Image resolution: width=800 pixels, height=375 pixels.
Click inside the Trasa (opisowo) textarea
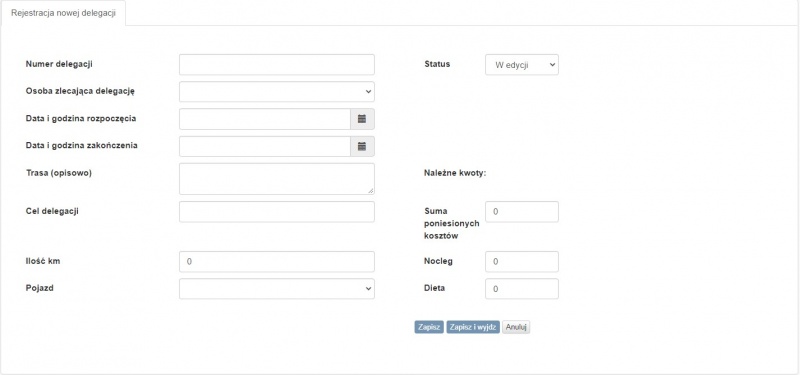point(277,179)
